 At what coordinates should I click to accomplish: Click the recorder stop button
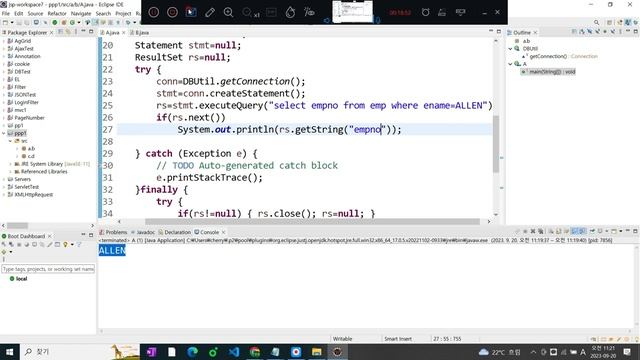coord(172,12)
